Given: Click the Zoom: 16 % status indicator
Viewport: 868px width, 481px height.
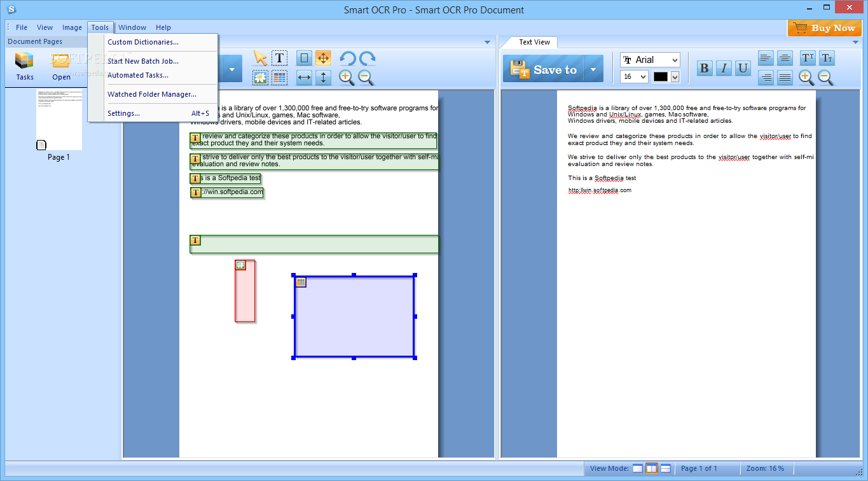Looking at the screenshot, I should (765, 468).
